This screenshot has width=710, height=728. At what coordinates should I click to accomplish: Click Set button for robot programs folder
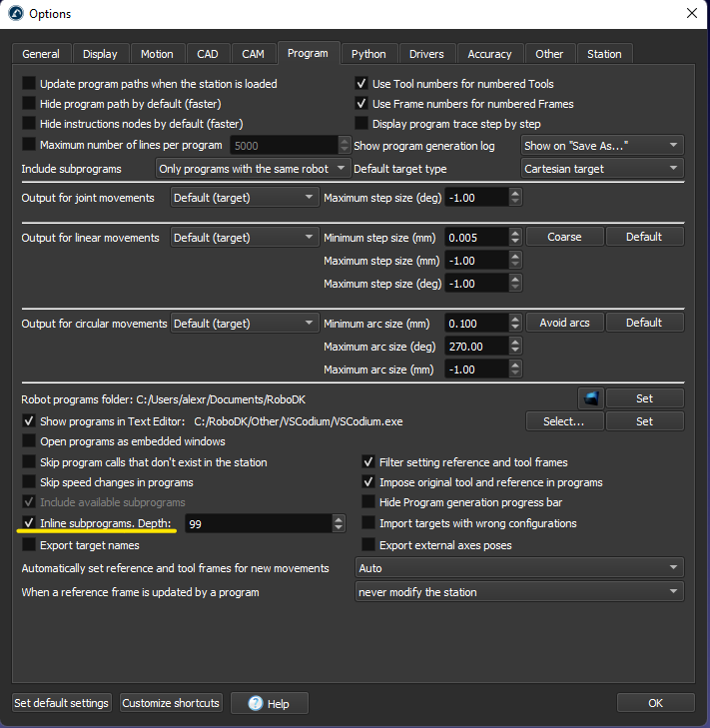pos(644,398)
